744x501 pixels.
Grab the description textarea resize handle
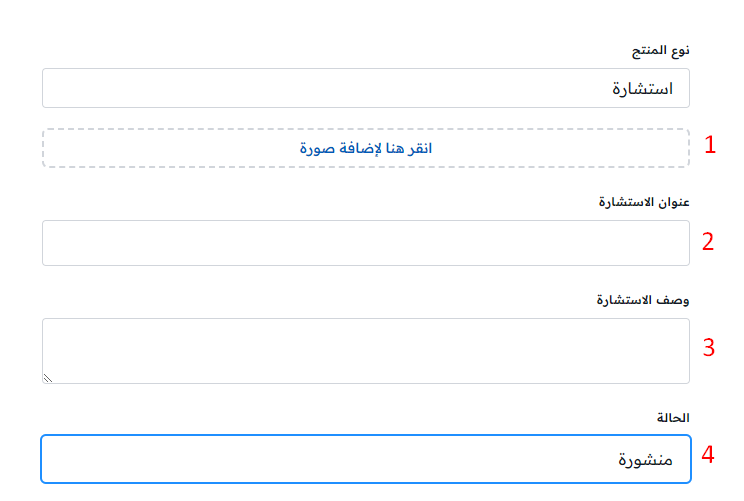click(x=47, y=378)
